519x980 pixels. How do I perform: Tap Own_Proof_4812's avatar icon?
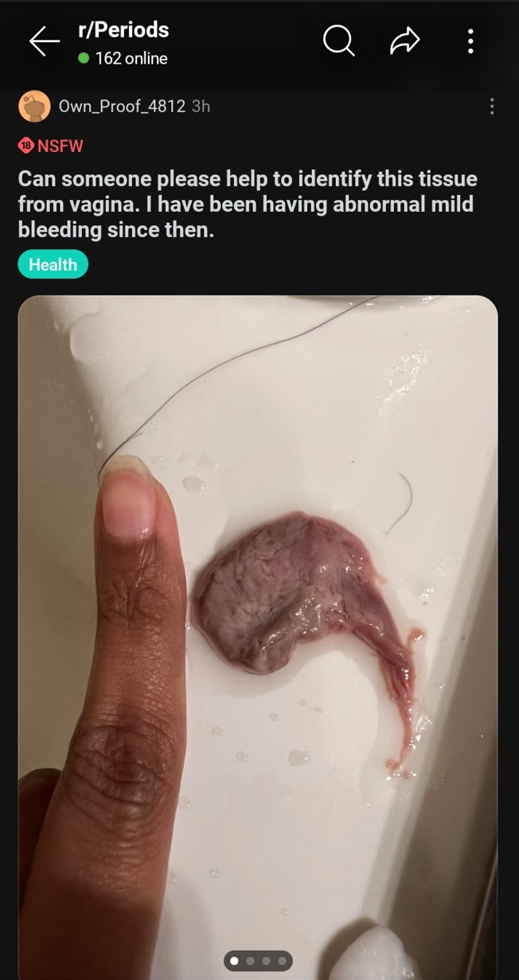point(34,106)
